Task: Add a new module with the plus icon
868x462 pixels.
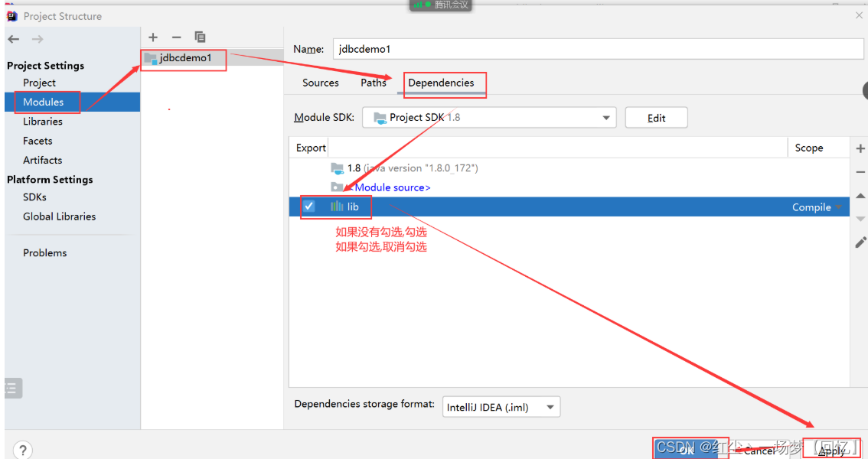Action: tap(153, 37)
